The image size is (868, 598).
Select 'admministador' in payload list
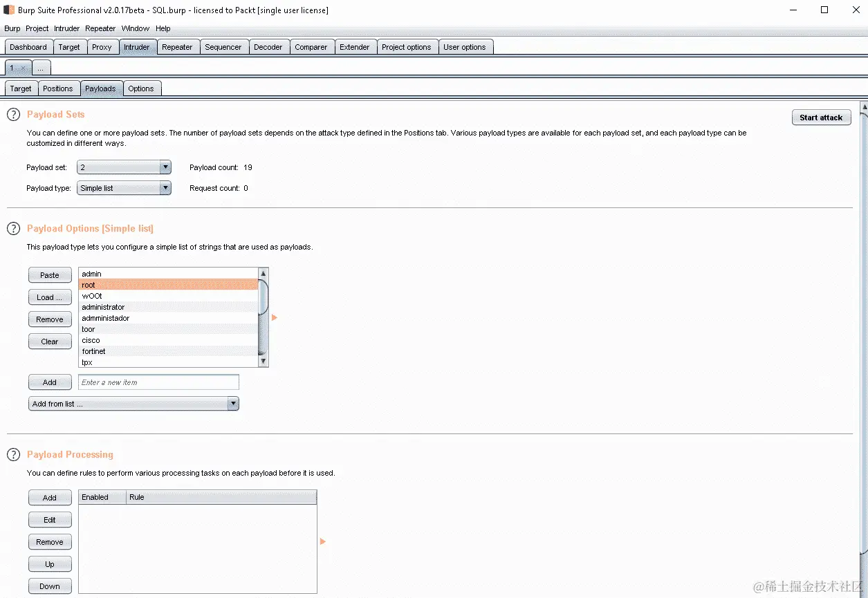pos(168,318)
